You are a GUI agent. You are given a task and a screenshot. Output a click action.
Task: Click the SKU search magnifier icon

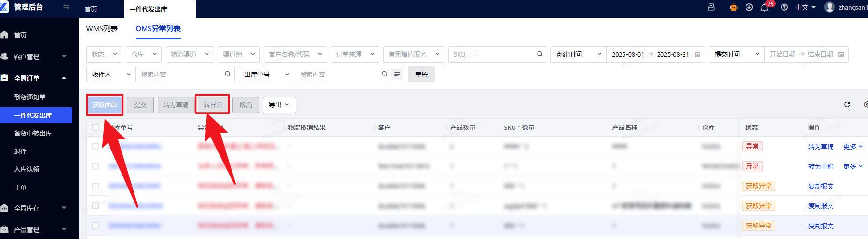pos(539,54)
